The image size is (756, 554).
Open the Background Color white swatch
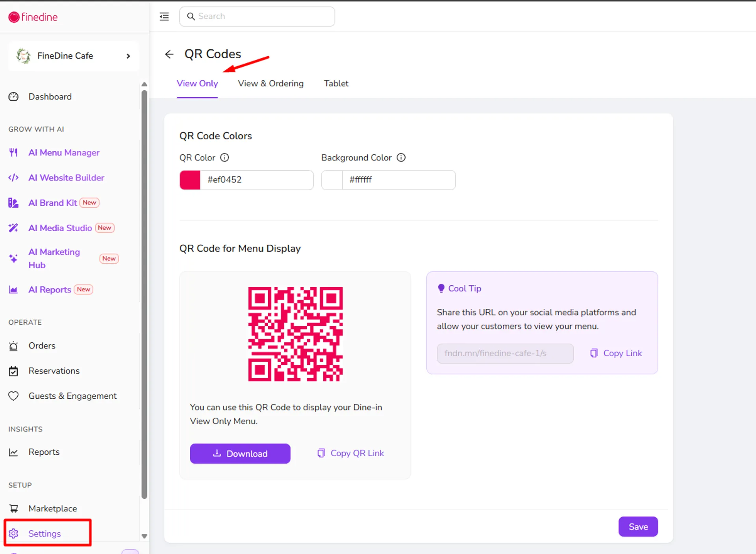(332, 180)
